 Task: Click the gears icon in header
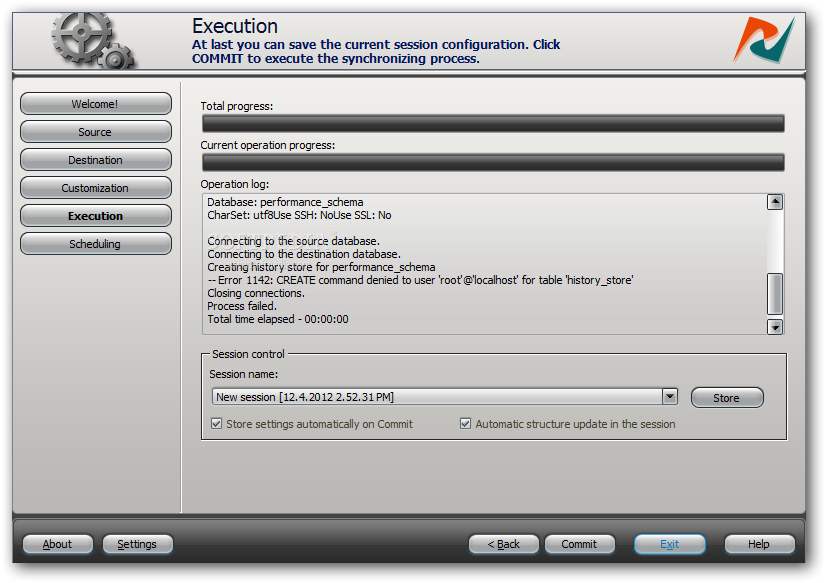(x=93, y=41)
